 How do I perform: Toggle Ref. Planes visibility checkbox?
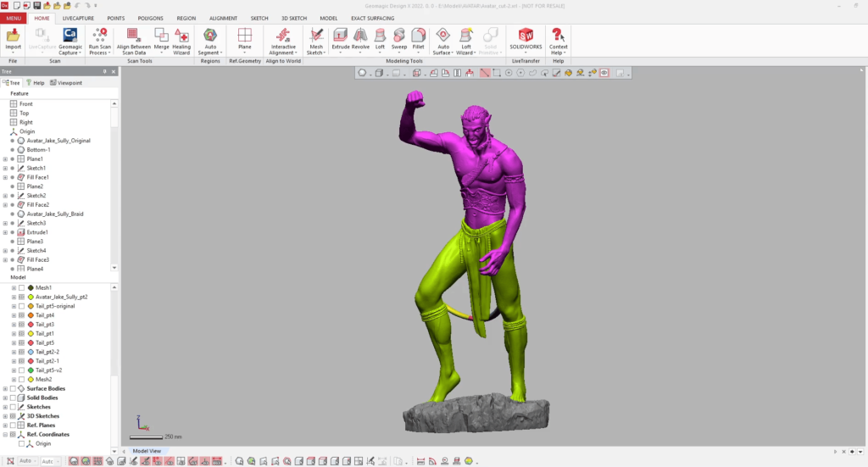pyautogui.click(x=13, y=425)
